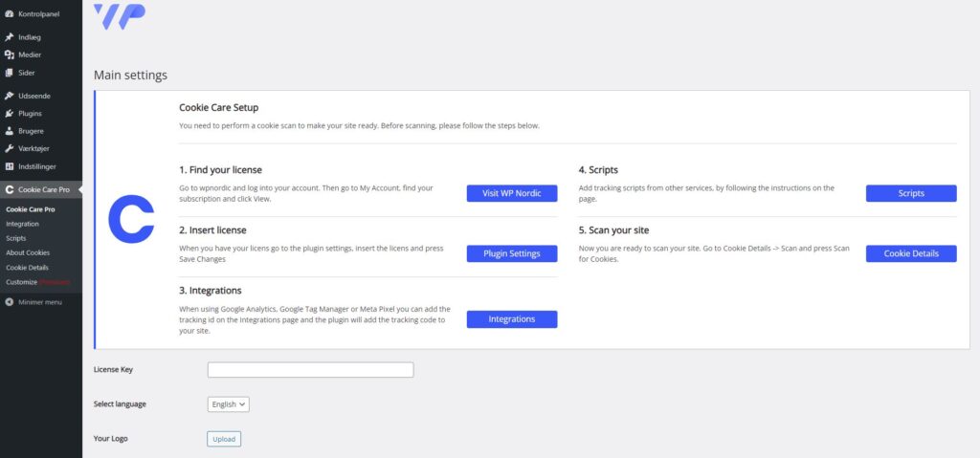Click the Upload logo button
The image size is (980, 458).
point(224,439)
